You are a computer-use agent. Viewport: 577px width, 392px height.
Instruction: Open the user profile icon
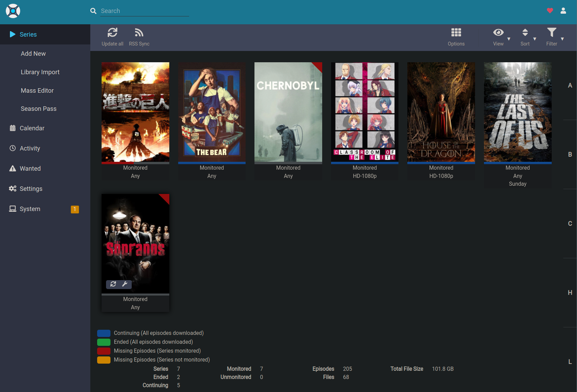pos(563,11)
